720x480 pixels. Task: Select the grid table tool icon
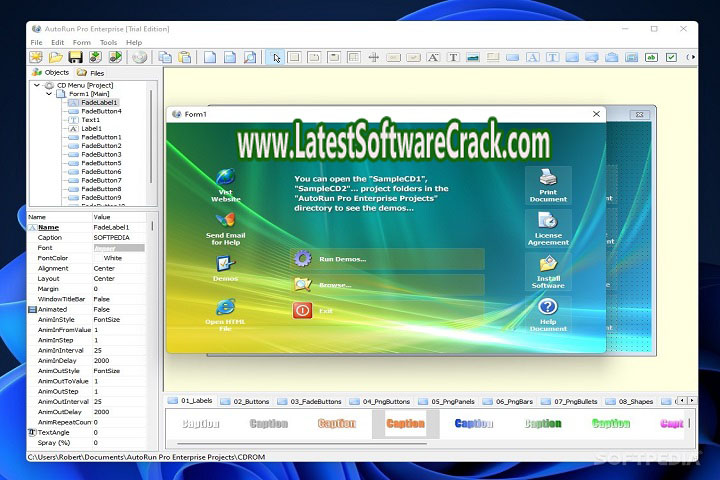[354, 57]
